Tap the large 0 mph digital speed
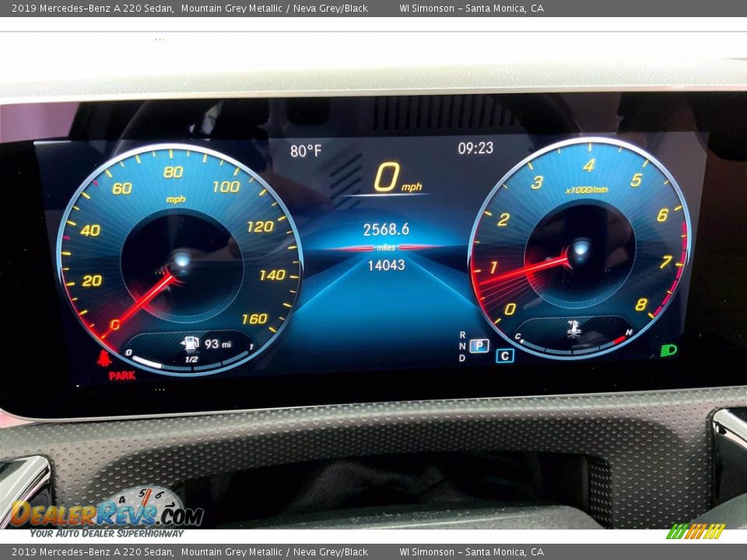Viewport: 747px width, 560px height. coord(398,178)
